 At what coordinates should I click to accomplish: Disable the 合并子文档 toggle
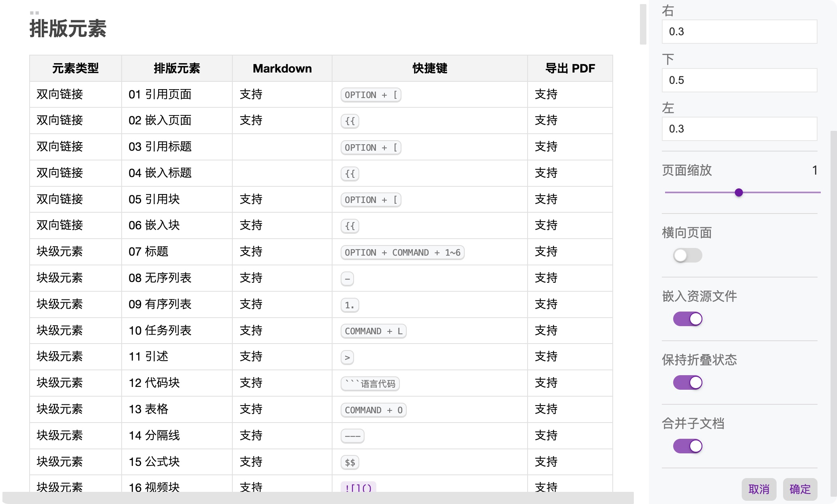[x=687, y=446]
